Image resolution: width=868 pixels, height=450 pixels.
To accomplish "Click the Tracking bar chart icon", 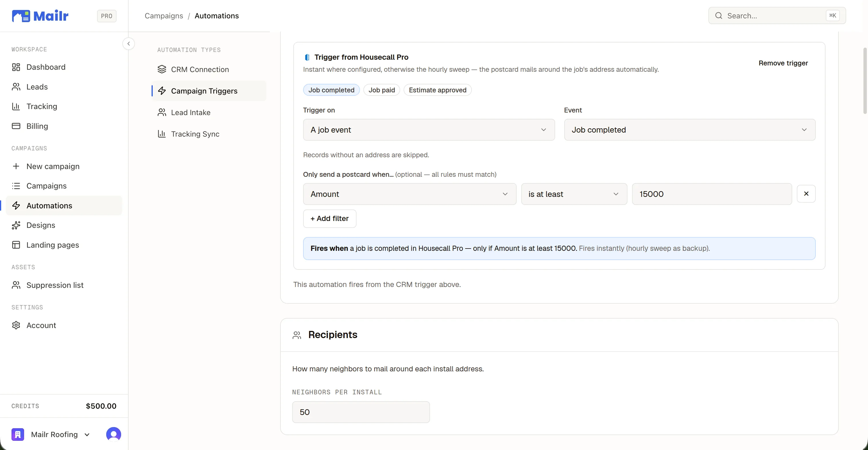I will pos(16,106).
